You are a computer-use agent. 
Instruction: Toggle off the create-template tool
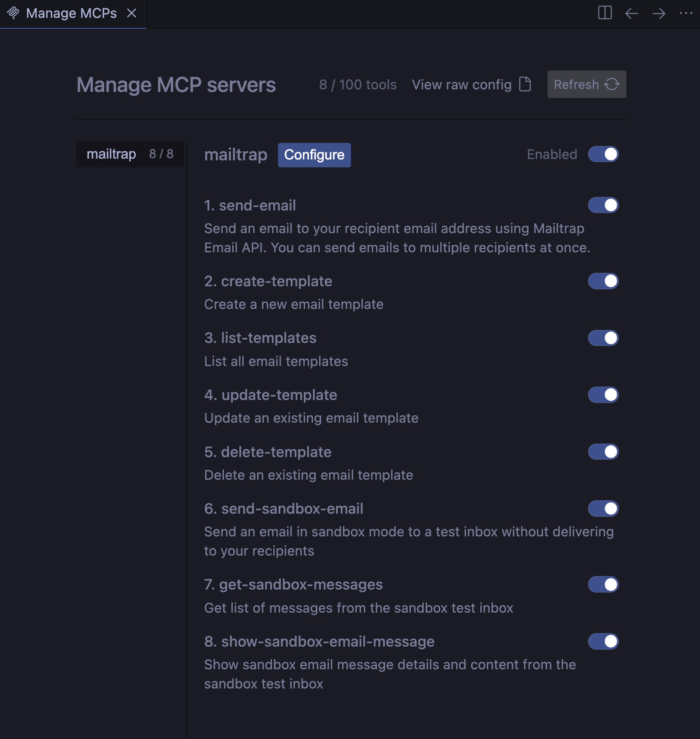pos(603,281)
